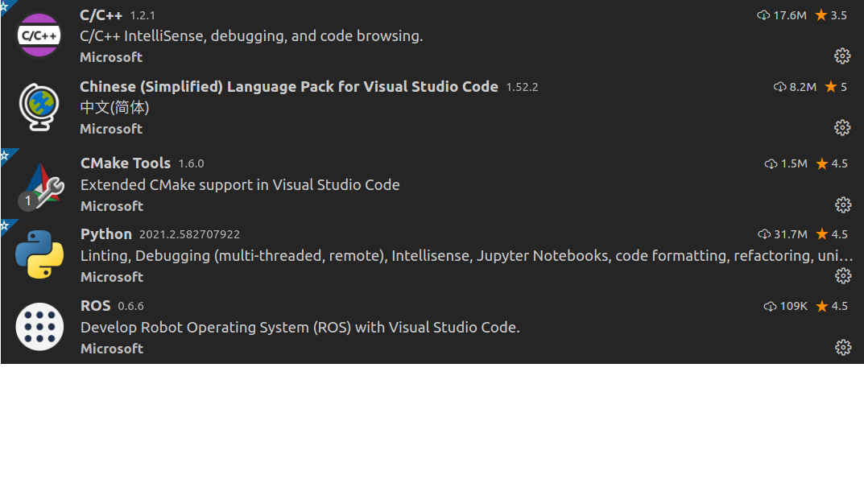Click Microsoft publisher under Python
864x504 pixels.
click(112, 277)
